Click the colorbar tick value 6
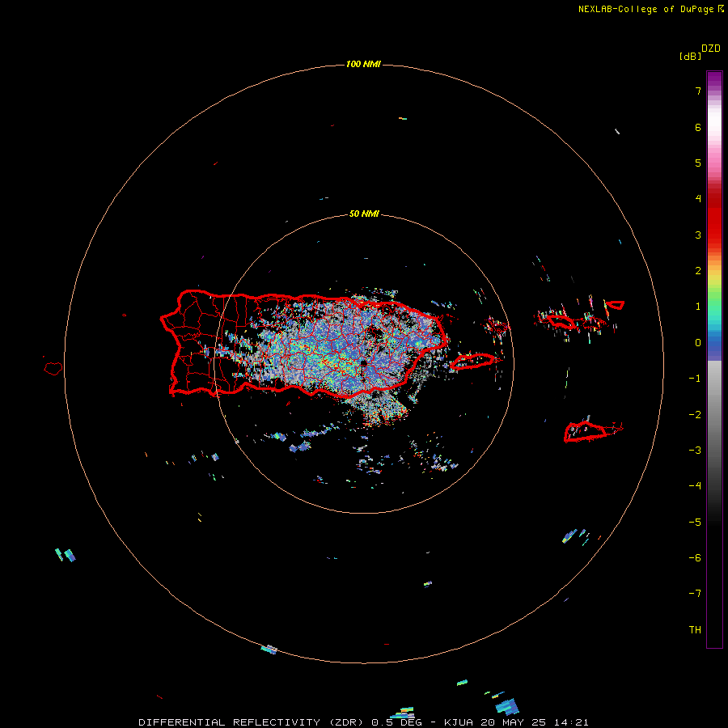 point(697,127)
